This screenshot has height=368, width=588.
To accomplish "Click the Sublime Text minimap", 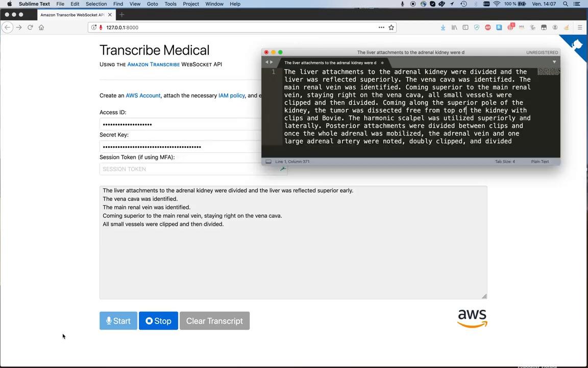I will click(x=549, y=72).
